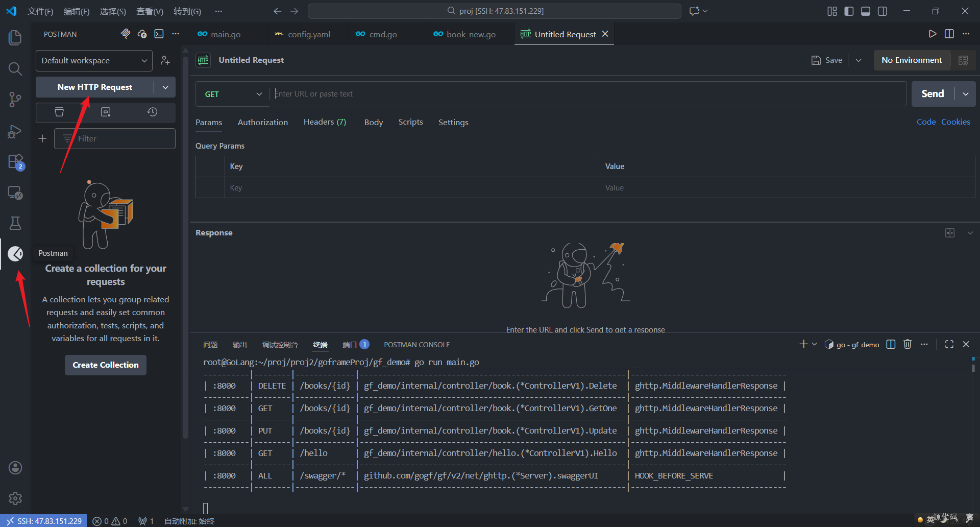The image size is (980, 527).
Task: Open Source Control view
Action: (15, 100)
